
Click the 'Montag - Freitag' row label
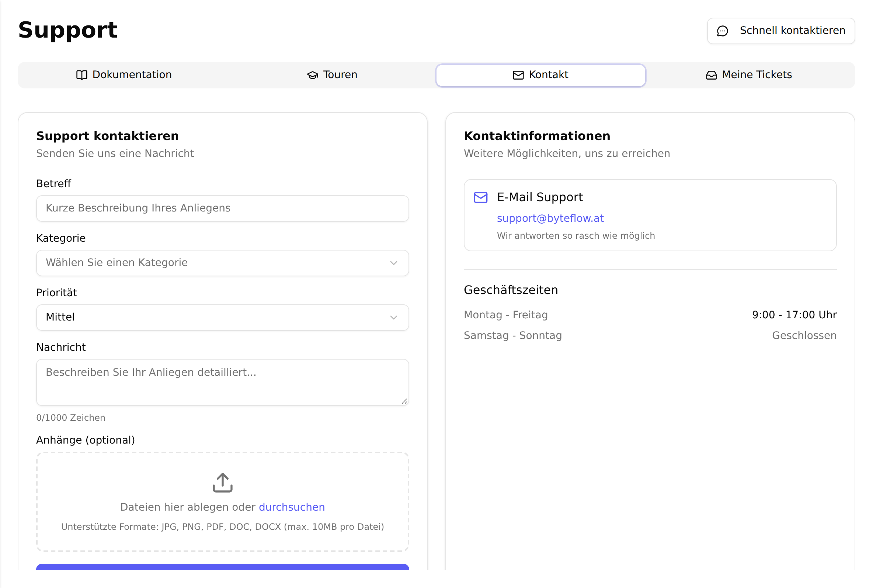coord(506,315)
